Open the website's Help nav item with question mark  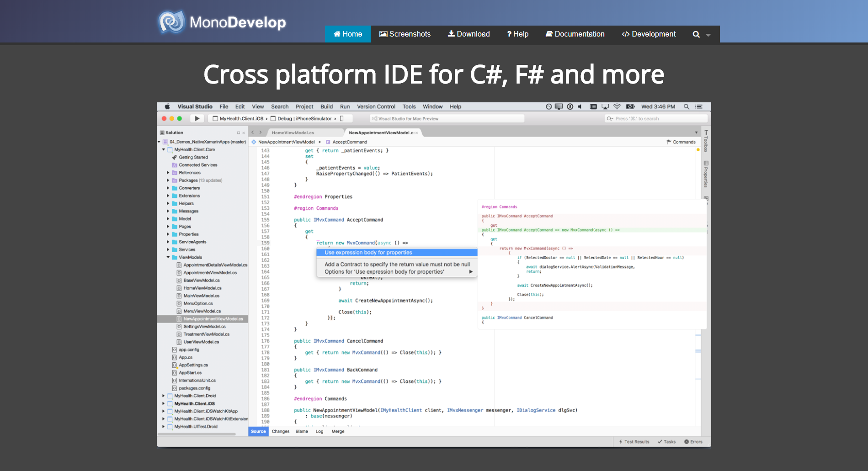coord(518,34)
